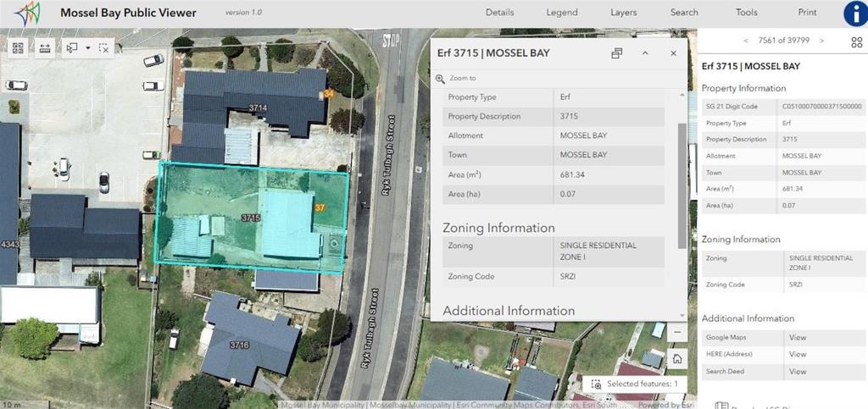Open the Layers menu
The width and height of the screenshot is (868, 409).
click(623, 13)
